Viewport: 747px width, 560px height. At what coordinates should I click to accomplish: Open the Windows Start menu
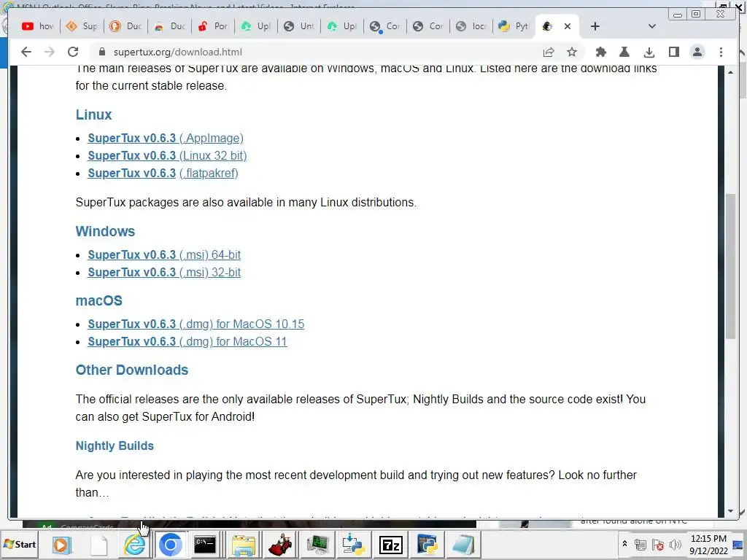[x=20, y=544]
